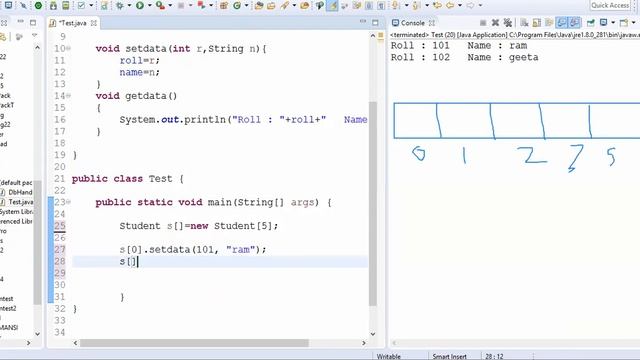This screenshot has width=640, height=360.
Task: Navigate Forward with greyed right arrow
Action: [470, 5]
